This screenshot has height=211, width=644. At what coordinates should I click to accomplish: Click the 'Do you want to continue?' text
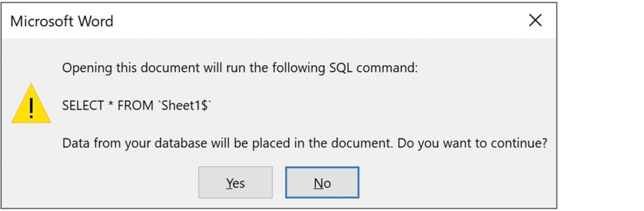[472, 143]
